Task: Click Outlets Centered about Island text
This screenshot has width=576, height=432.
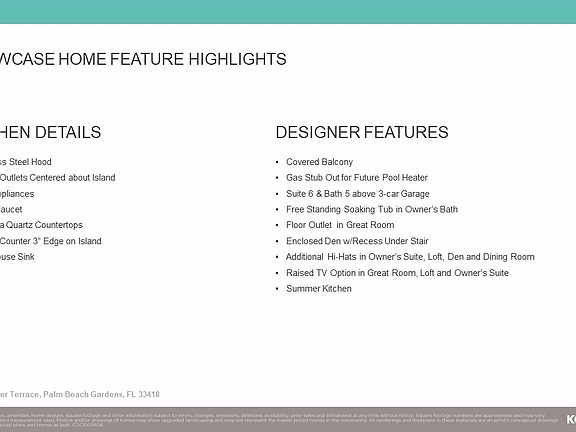Action: pos(57,178)
